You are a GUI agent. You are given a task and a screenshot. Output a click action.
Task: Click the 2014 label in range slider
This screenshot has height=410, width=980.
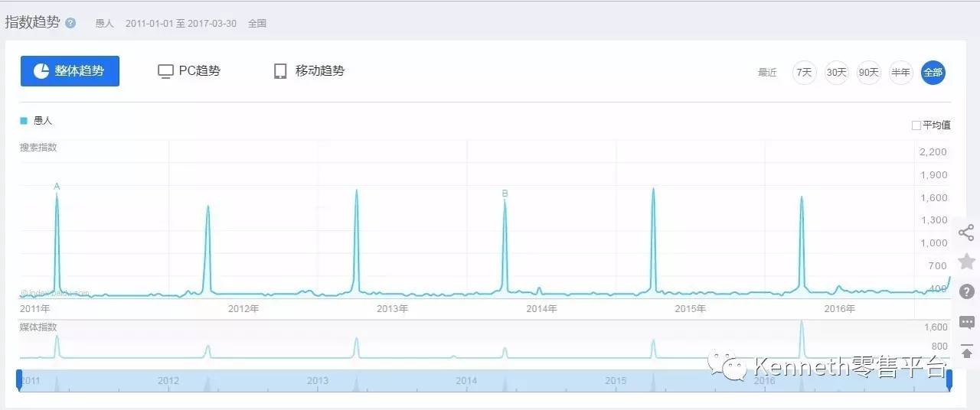pos(466,381)
